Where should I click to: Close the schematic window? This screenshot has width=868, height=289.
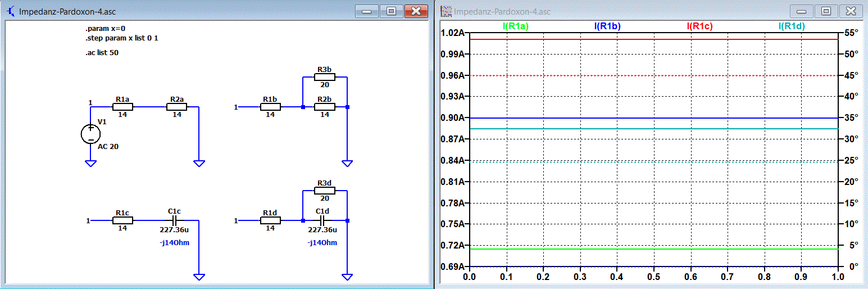(416, 11)
